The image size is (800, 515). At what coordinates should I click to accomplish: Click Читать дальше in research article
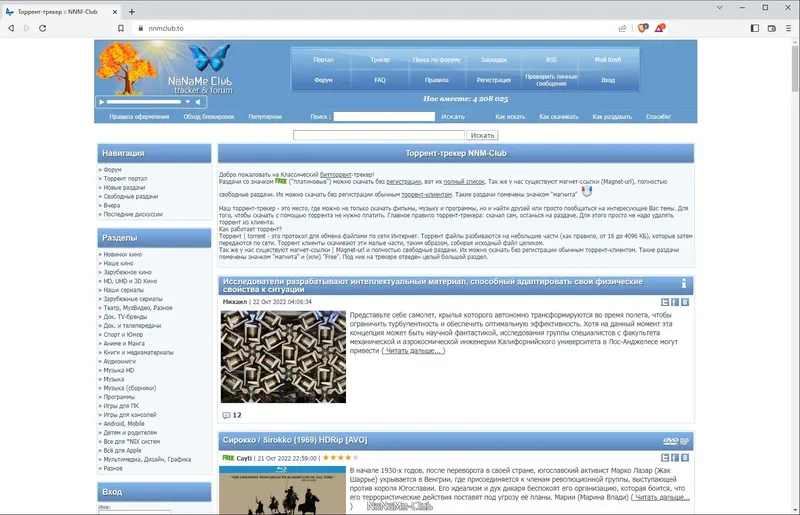413,351
